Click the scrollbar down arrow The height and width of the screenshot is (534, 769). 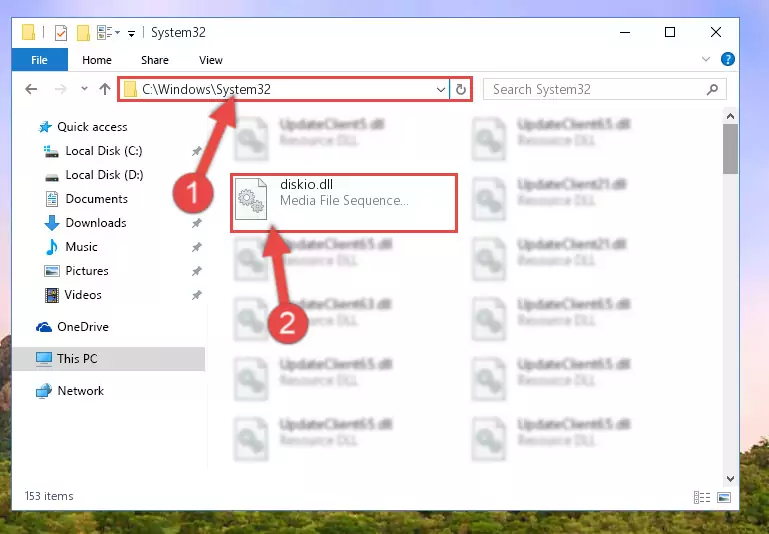coord(730,479)
